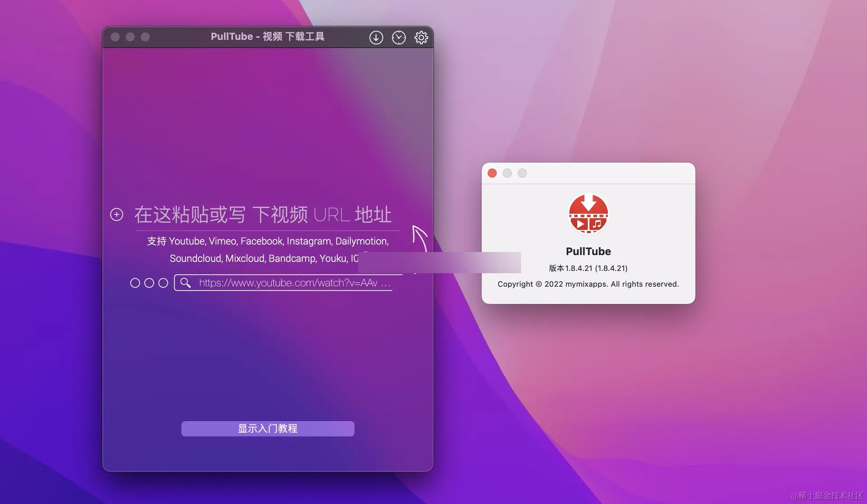Click the plus circle add-URL icon
The image size is (867, 504).
(117, 215)
